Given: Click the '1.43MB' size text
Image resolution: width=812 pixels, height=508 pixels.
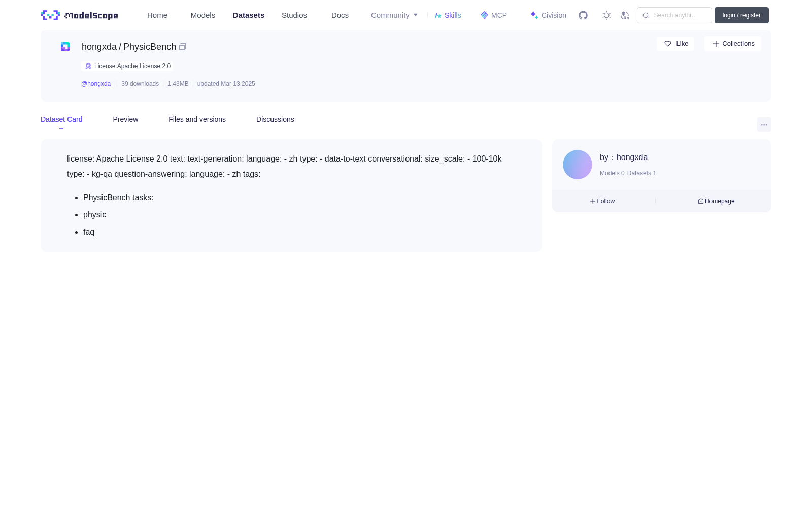Looking at the screenshot, I should click(x=178, y=84).
